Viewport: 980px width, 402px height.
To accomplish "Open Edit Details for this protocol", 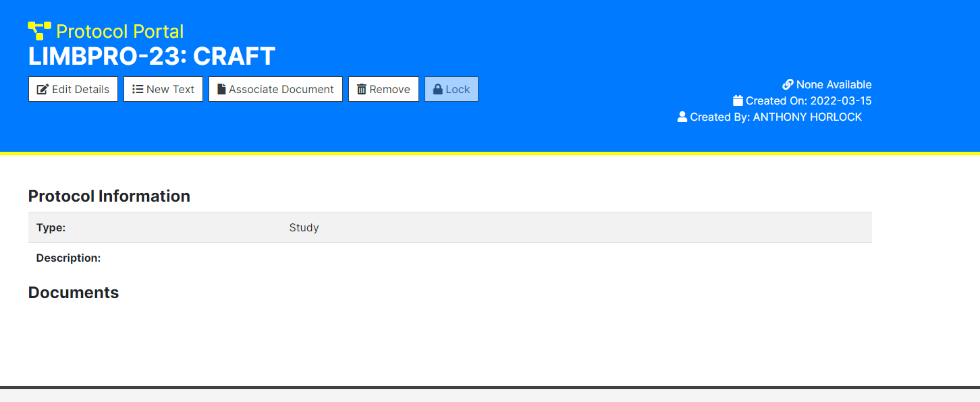I will point(73,88).
